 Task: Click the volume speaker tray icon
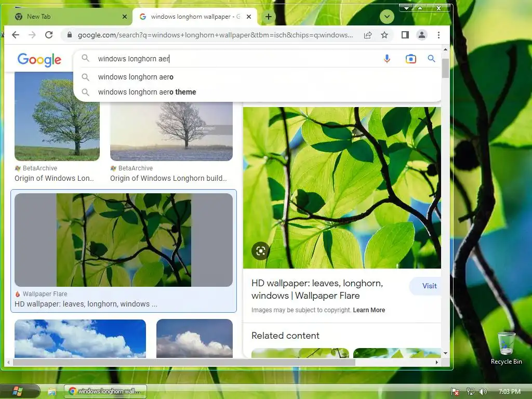click(x=483, y=392)
